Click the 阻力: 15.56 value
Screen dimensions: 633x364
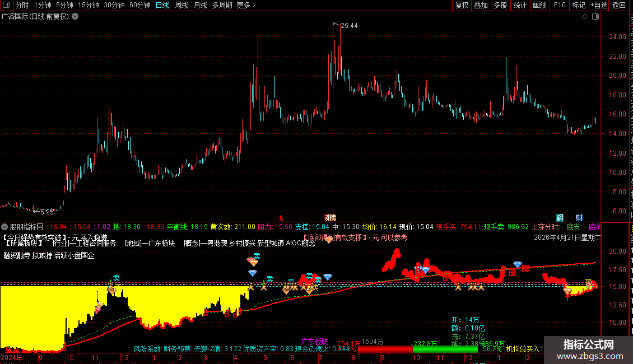pos(275,227)
